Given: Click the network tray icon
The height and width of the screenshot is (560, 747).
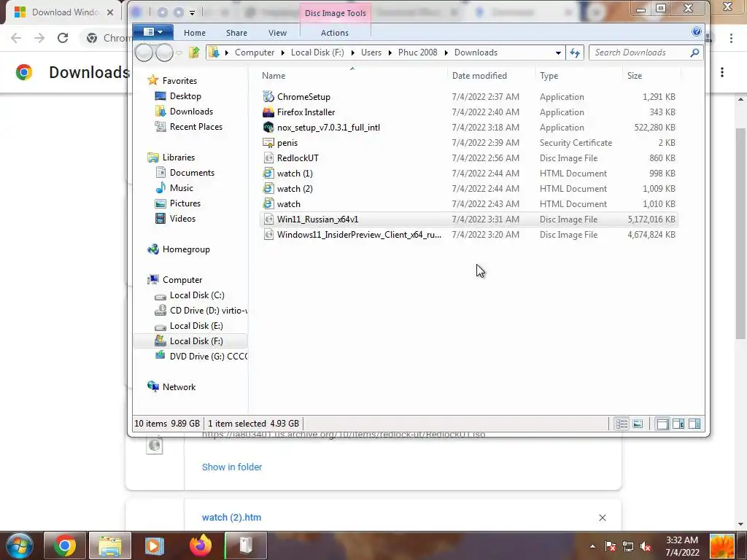Looking at the screenshot, I should 628,546.
